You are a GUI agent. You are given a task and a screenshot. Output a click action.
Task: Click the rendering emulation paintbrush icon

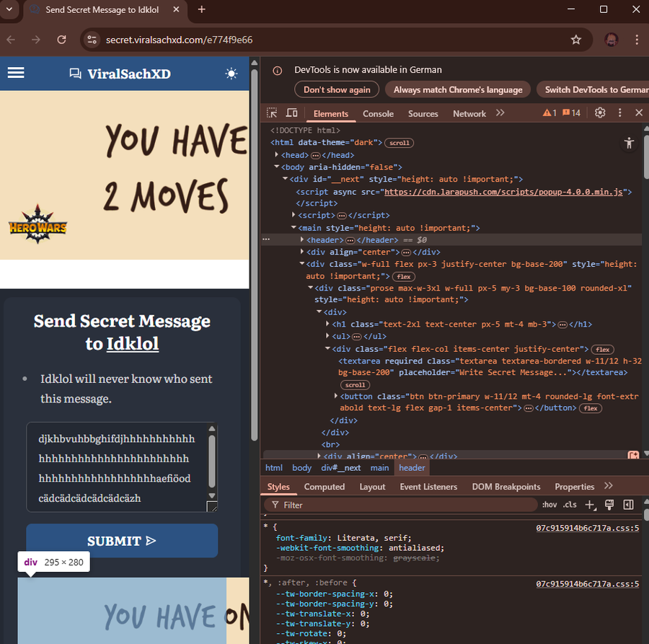[x=609, y=505]
